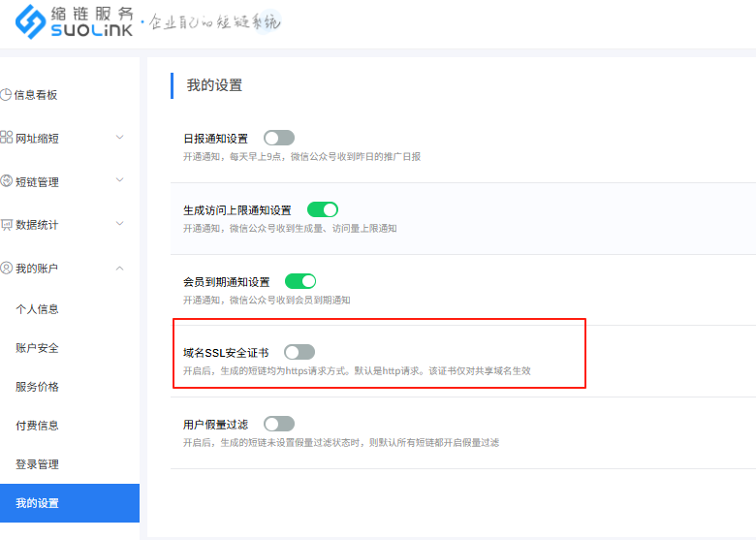Collapse the 我的账户 menu chevron
The width and height of the screenshot is (756, 540).
(119, 268)
